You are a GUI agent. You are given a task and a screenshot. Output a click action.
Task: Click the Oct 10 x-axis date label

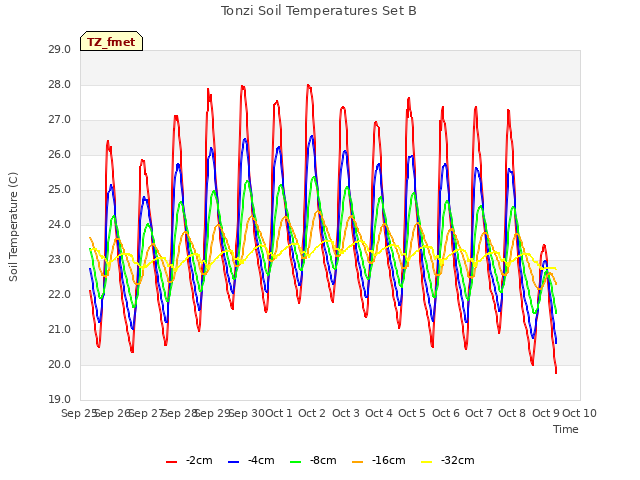click(580, 413)
